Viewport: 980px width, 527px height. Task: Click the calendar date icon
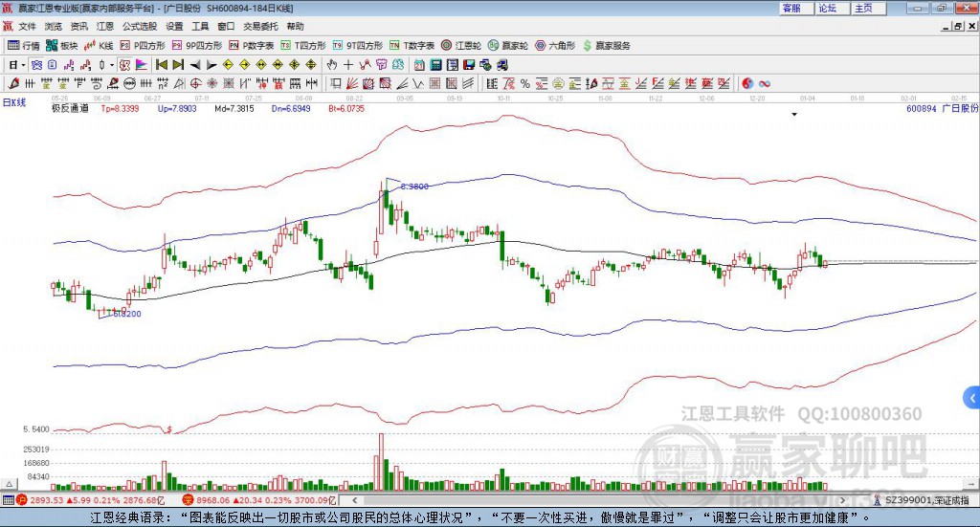coord(419,65)
